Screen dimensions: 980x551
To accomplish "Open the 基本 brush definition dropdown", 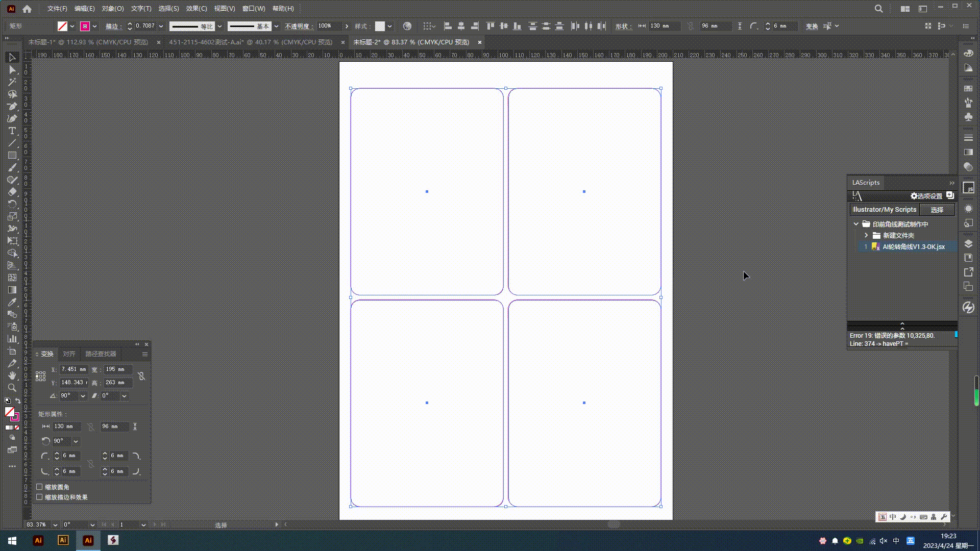I will (276, 26).
